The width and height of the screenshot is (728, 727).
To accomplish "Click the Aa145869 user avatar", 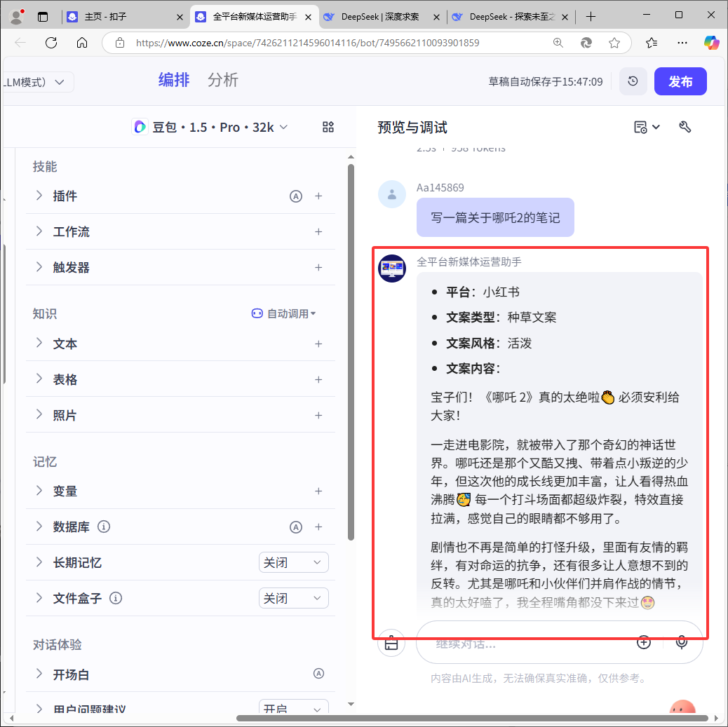I will 392,194.
